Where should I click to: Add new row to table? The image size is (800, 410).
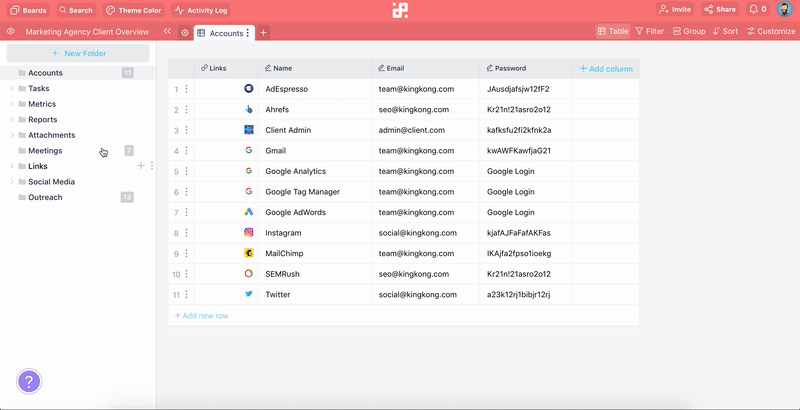(x=202, y=316)
